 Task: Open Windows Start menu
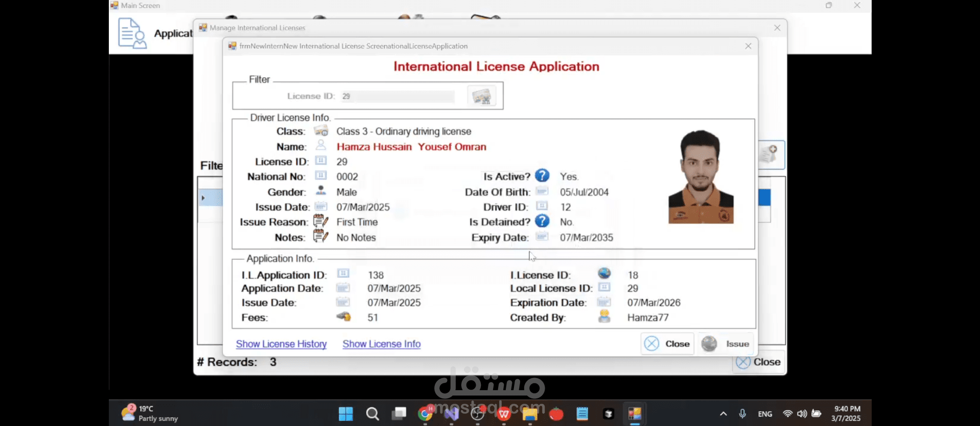tap(346, 414)
